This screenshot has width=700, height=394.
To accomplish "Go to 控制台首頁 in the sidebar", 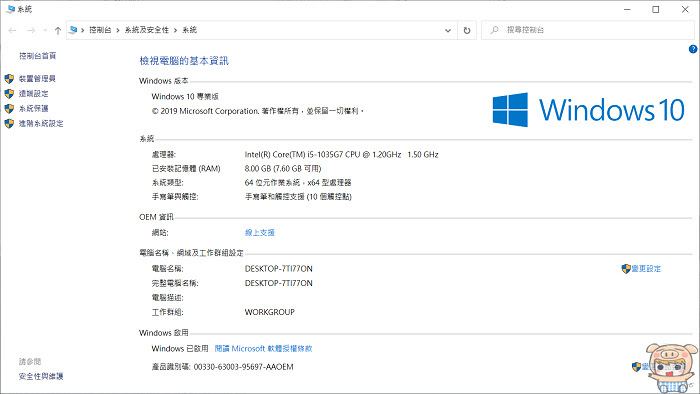I will click(38, 56).
